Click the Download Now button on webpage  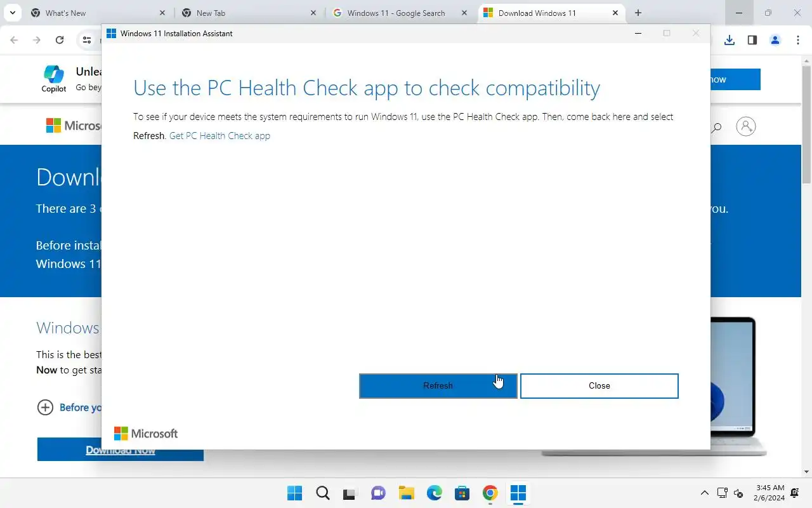(120, 450)
